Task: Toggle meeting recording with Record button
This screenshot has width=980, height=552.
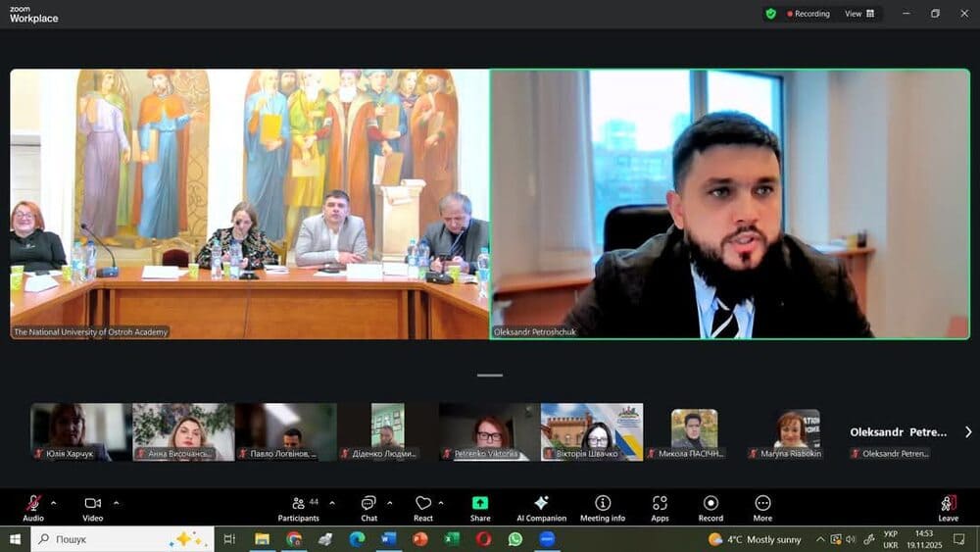Action: (x=710, y=508)
